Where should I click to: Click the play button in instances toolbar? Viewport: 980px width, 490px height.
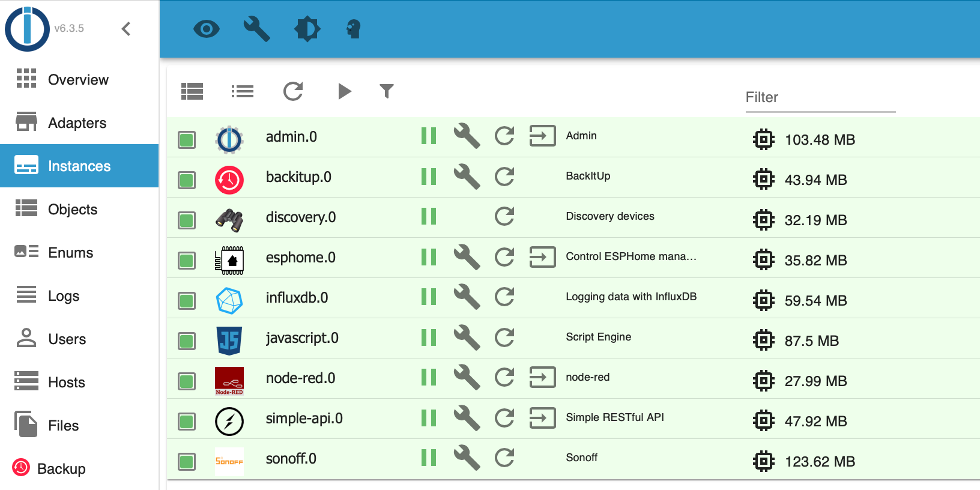(x=345, y=91)
